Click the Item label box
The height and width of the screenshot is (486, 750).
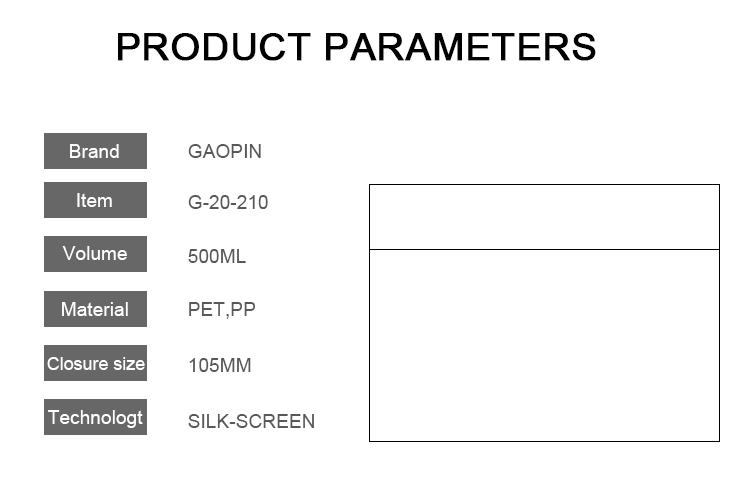click(95, 200)
